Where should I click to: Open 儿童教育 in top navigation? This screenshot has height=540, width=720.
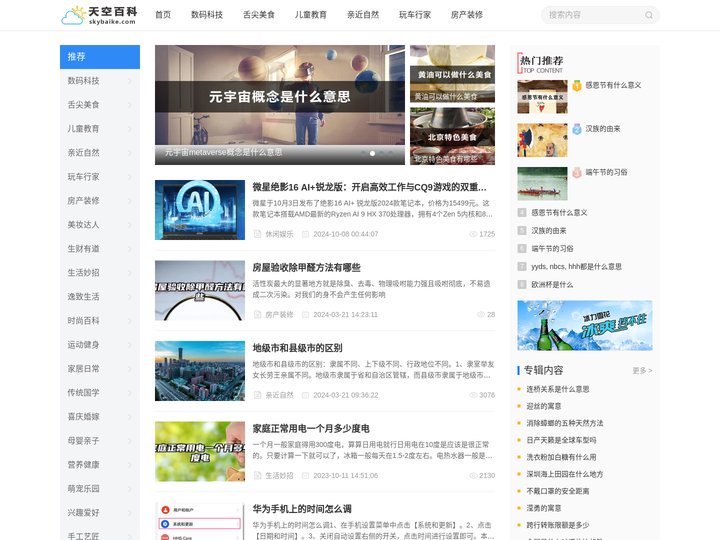310,15
